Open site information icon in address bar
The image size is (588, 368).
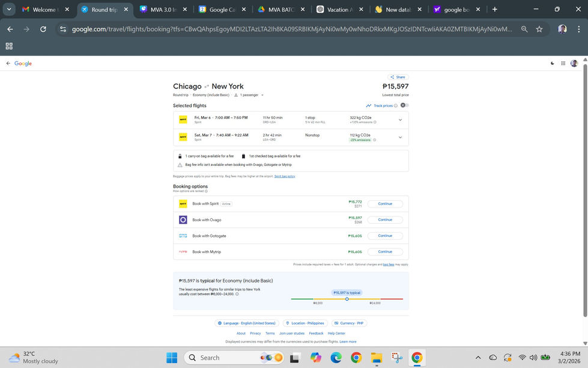63,29
